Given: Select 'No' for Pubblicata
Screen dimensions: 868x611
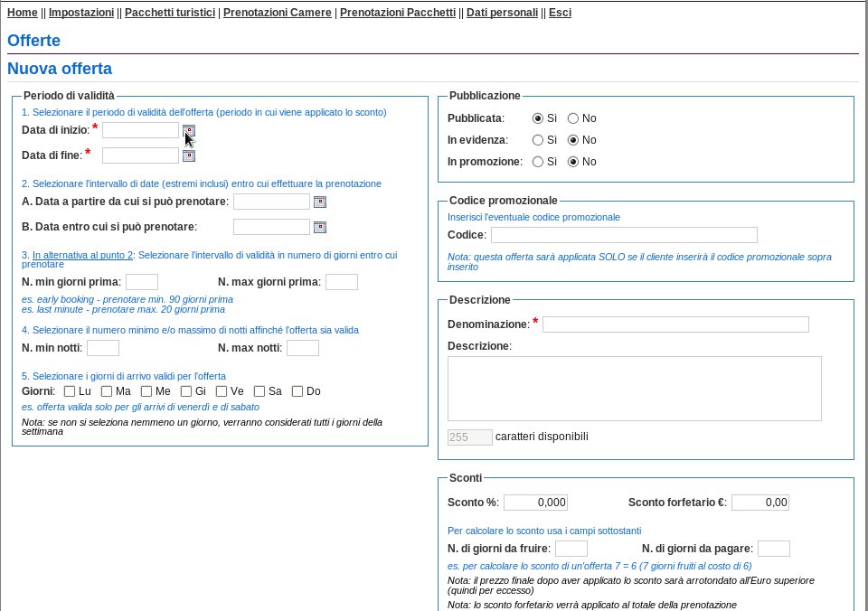Looking at the screenshot, I should pos(573,118).
